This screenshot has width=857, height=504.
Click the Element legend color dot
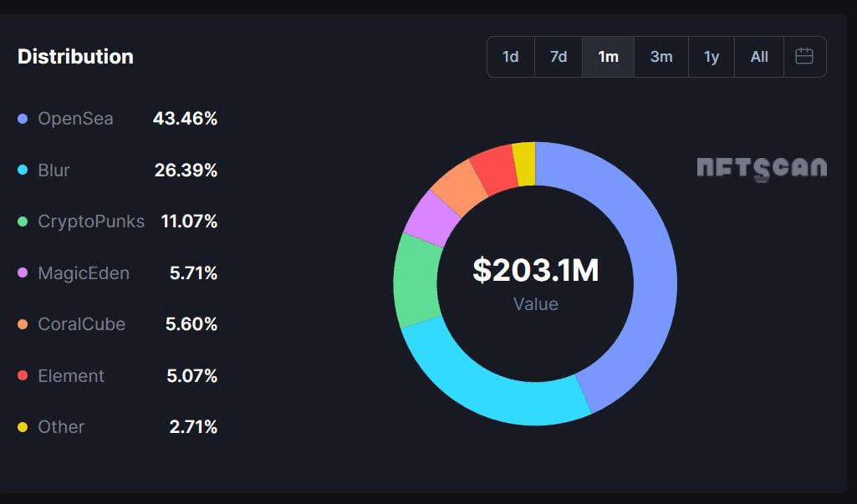click(23, 375)
